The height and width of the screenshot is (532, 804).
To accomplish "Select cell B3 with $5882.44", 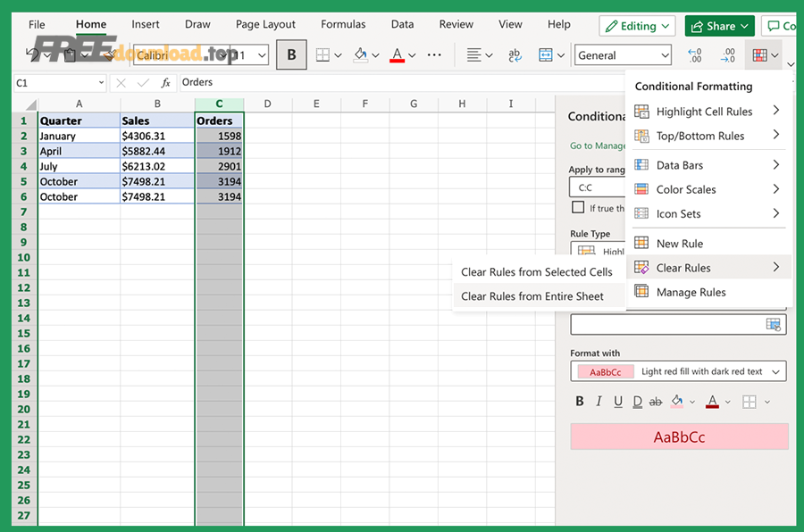I will pyautogui.click(x=157, y=151).
